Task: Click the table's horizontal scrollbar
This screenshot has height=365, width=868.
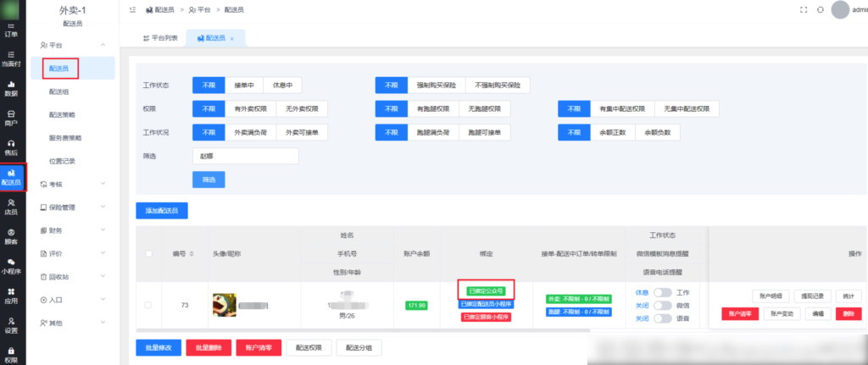Action: 363,330
